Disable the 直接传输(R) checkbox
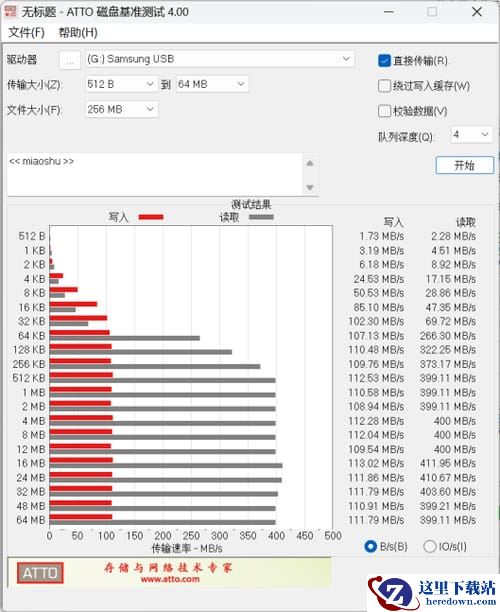Screen dimensions: 500x612 coord(384,60)
